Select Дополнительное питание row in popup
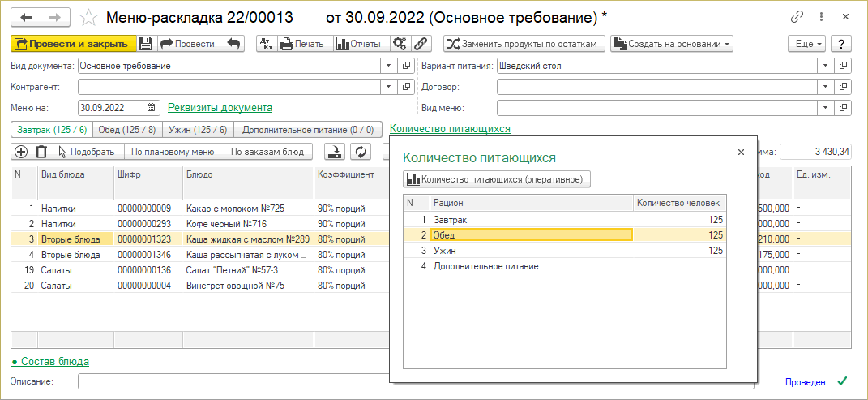This screenshot has height=400, width=868. [x=565, y=266]
